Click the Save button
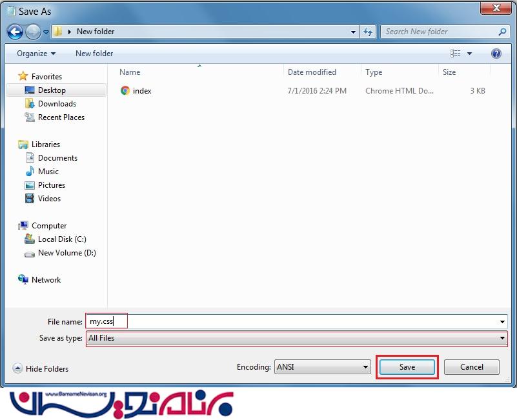This screenshot has height=420, width=517. tap(407, 367)
